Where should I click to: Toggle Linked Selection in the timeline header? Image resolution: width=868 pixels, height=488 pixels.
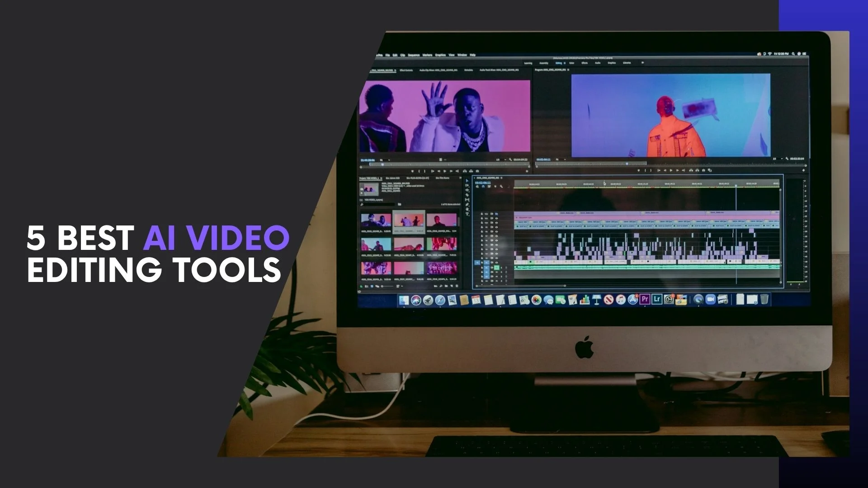489,186
